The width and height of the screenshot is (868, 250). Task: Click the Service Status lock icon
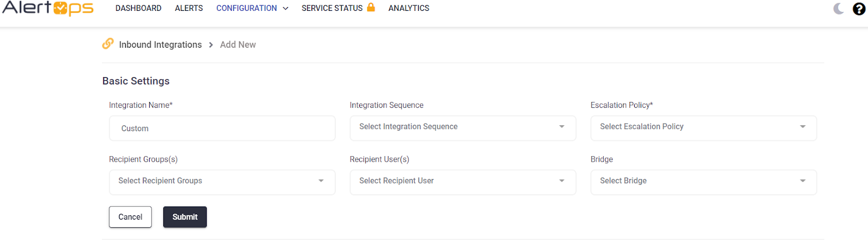pyautogui.click(x=371, y=8)
